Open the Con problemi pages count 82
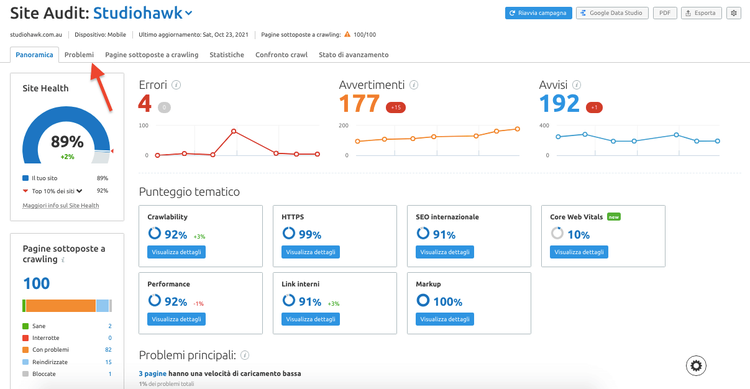This screenshot has height=389, width=750. pos(108,350)
